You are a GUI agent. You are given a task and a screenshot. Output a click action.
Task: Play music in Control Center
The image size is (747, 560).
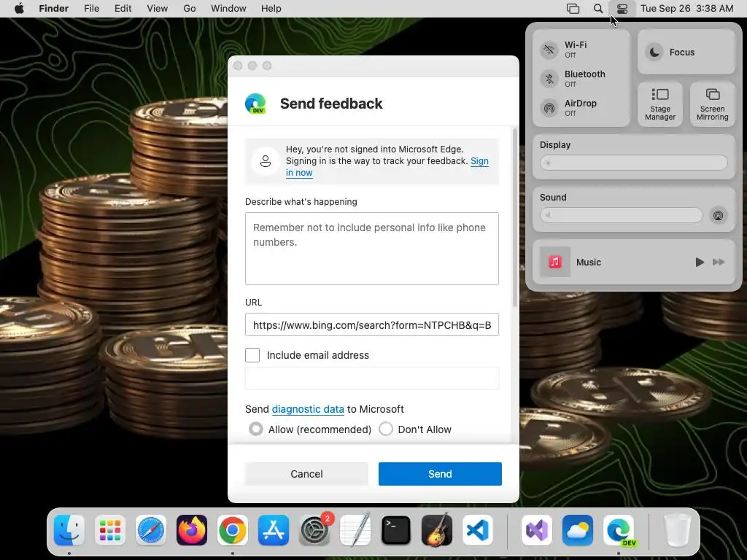(x=700, y=262)
